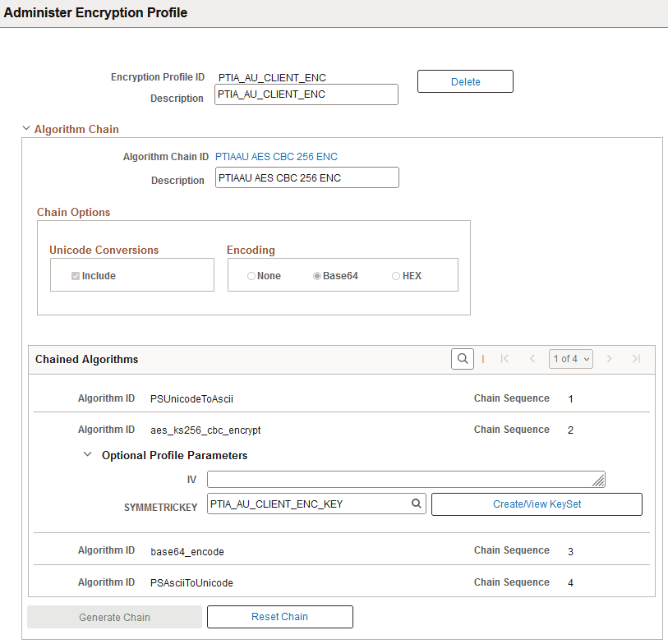Open Create/View KeySet
Screen dimensions: 668x644
(537, 504)
